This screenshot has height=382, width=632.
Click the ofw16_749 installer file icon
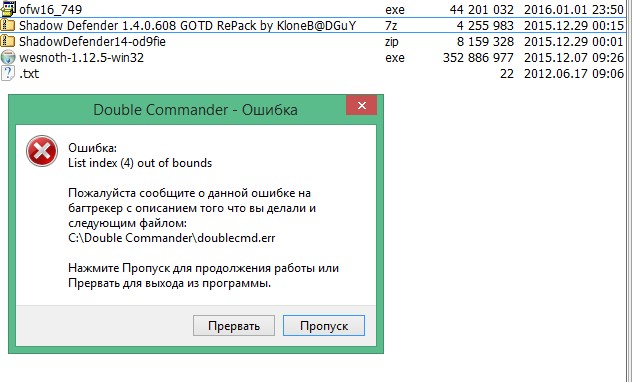[8, 8]
